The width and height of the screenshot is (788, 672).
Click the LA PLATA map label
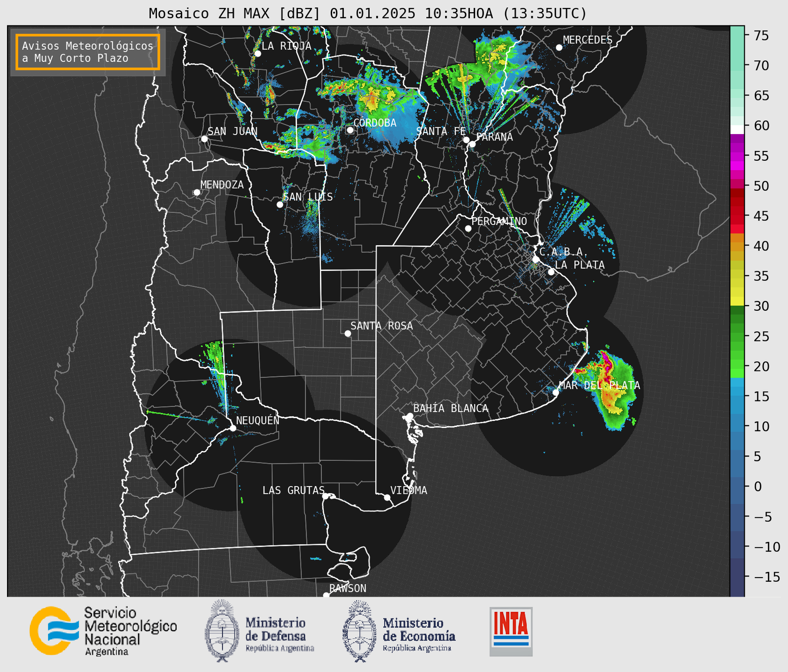[580, 265]
